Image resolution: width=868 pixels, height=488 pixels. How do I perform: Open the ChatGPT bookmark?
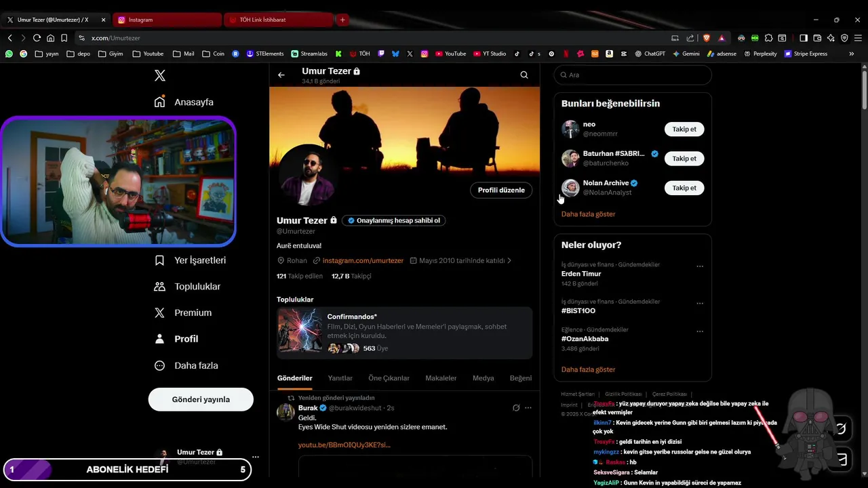tap(650, 54)
